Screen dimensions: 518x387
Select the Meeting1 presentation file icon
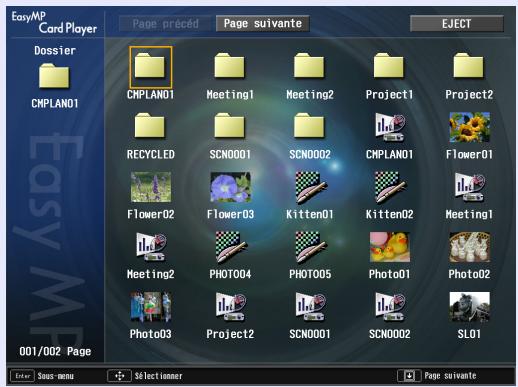(469, 187)
